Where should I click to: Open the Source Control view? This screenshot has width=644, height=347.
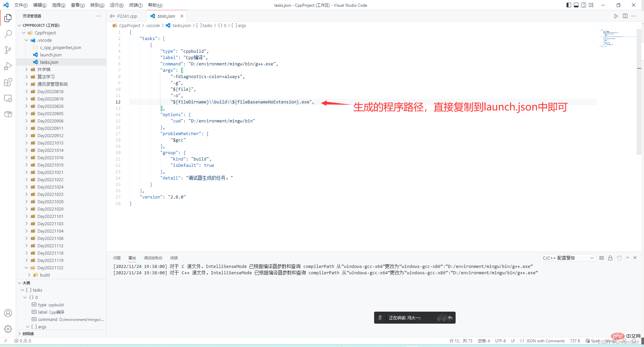coord(8,50)
